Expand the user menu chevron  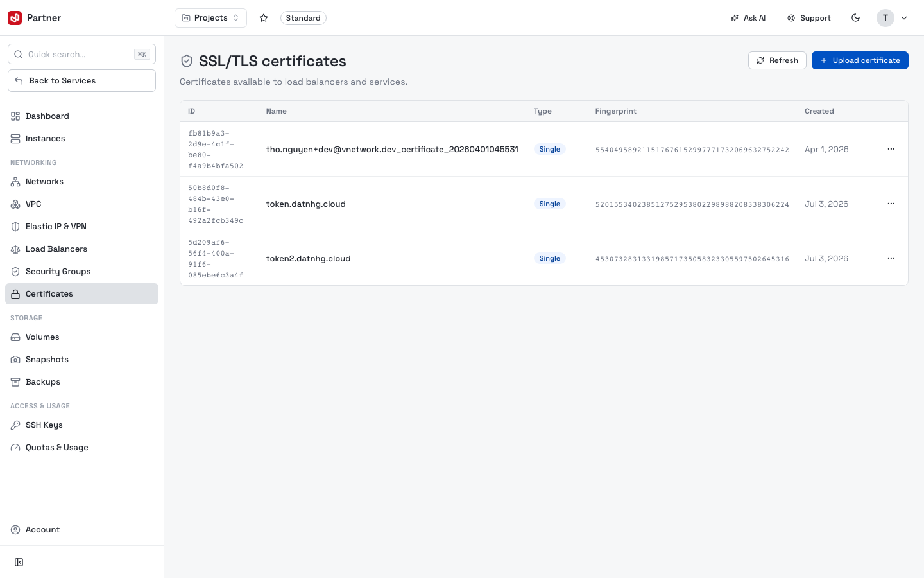click(904, 18)
